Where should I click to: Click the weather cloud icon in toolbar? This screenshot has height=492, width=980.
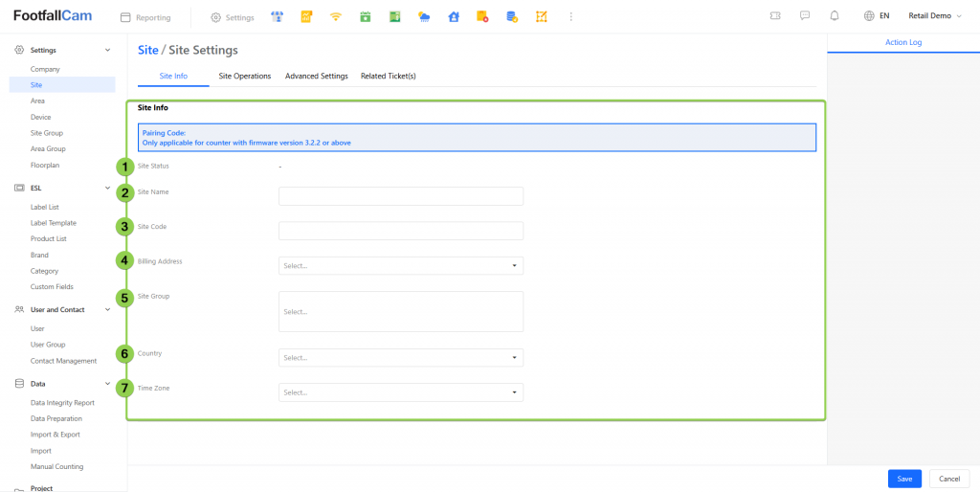coord(424,17)
